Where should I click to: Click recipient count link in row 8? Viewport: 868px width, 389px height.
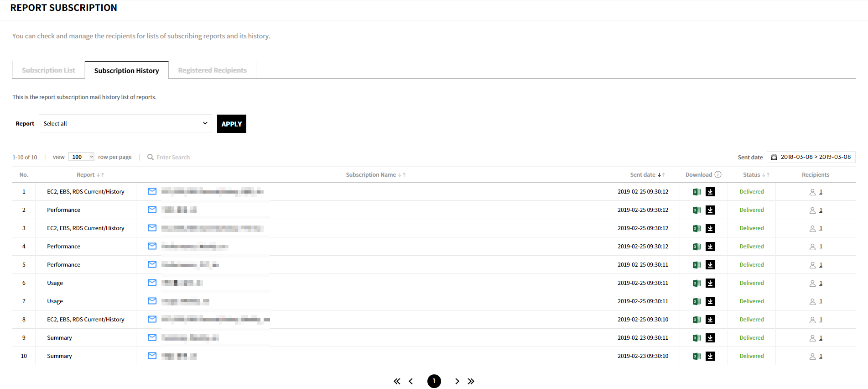click(x=821, y=320)
